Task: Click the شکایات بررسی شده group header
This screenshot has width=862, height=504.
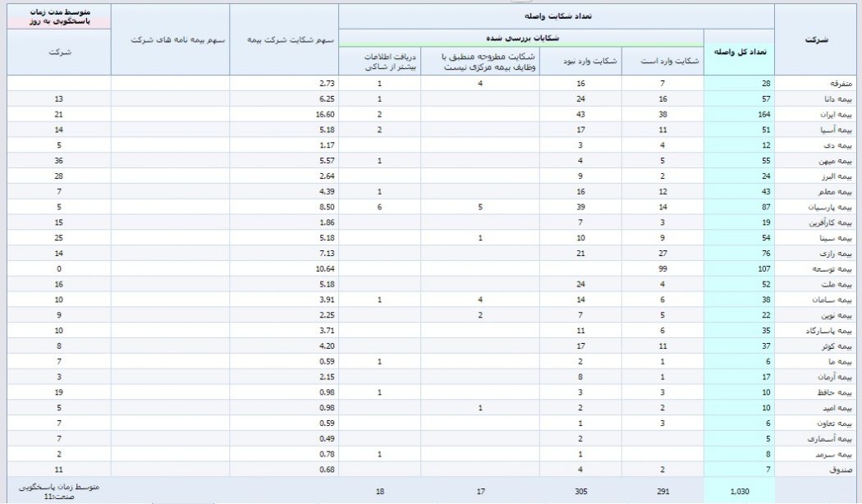Action: coord(520,37)
